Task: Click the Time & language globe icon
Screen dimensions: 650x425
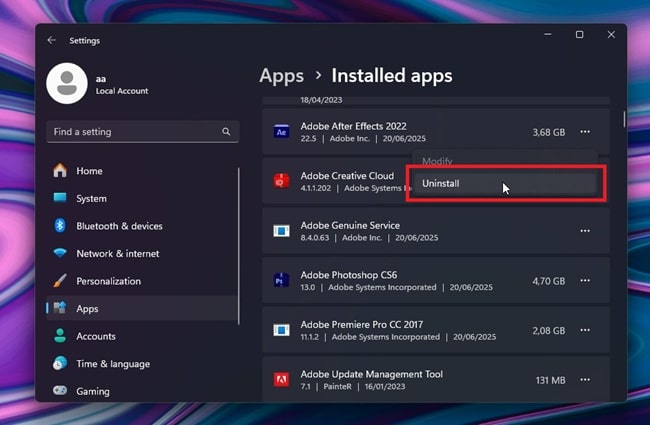Action: (60, 363)
